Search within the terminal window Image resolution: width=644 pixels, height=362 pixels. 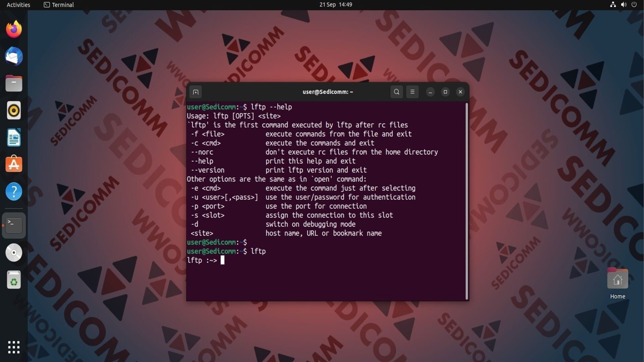396,92
